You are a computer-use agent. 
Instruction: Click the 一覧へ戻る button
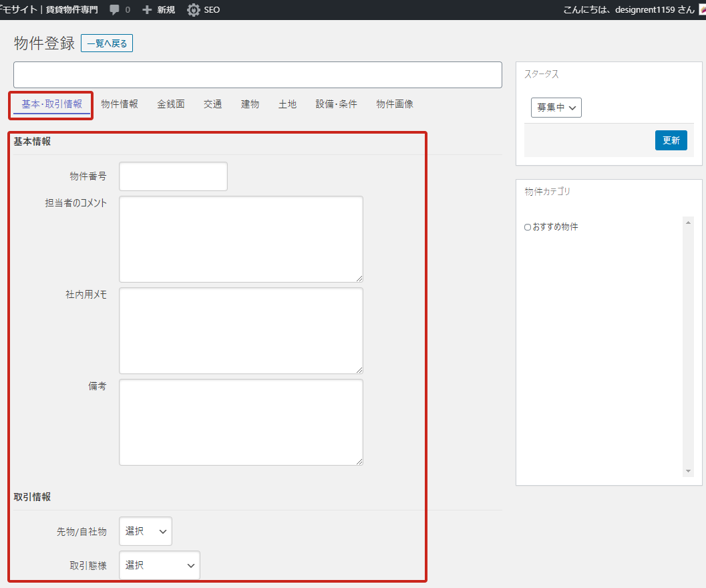click(x=107, y=43)
